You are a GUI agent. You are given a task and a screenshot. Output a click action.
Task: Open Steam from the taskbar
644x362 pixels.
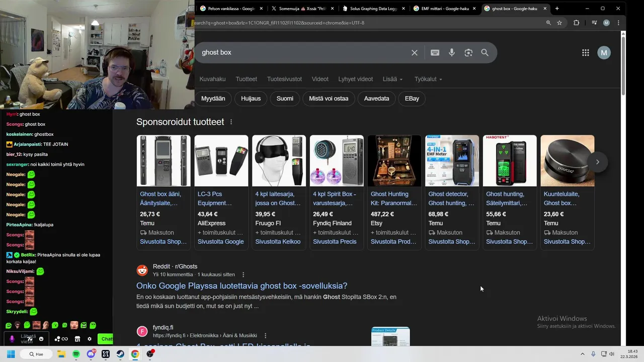coord(120,354)
